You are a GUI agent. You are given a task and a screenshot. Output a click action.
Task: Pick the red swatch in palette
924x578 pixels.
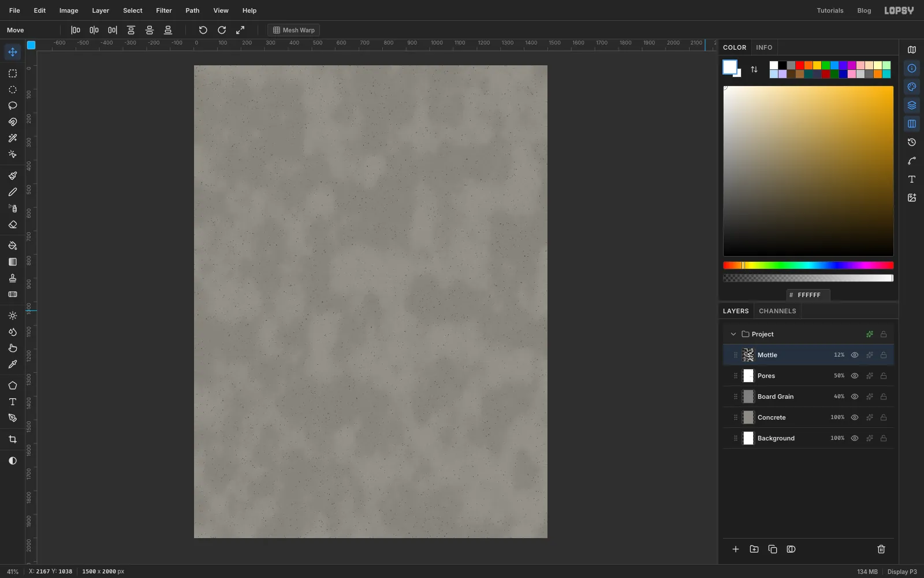[x=800, y=65]
